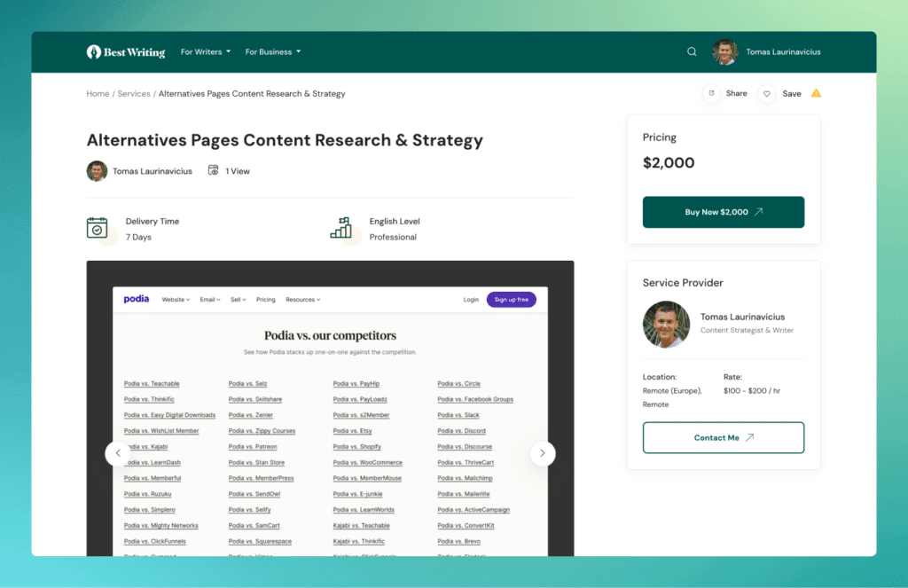Click the share icon beside Share
Screen dimensions: 908x588
[x=711, y=93]
